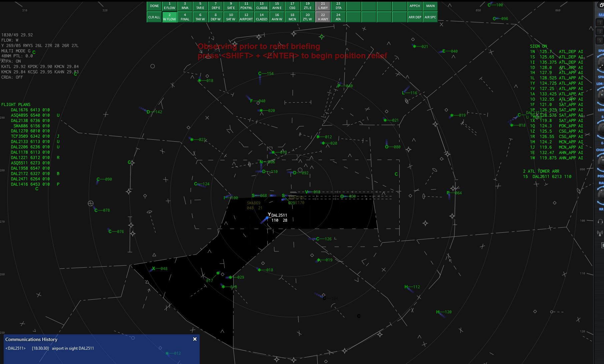Image resolution: width=604 pixels, height=364 pixels.
Task: Click the headset icon in right panel
Action: tap(600, 222)
